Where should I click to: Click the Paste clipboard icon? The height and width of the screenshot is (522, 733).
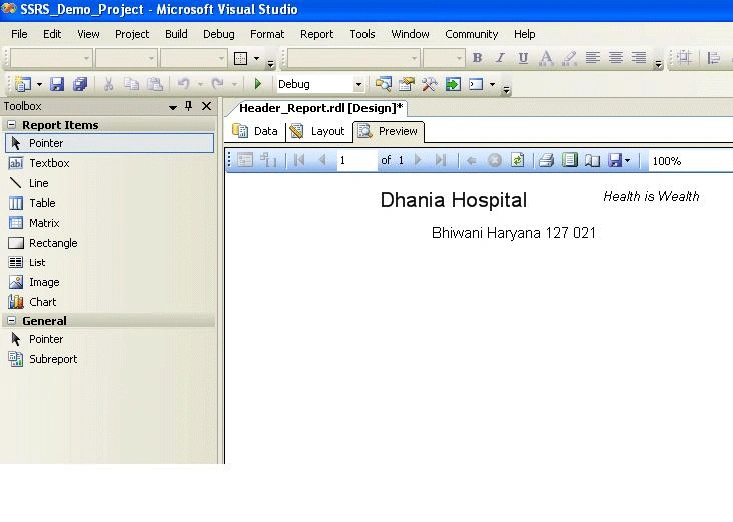[155, 84]
